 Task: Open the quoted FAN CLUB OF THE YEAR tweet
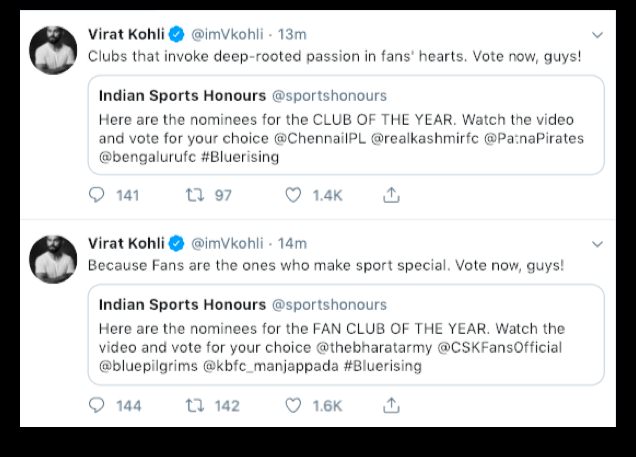(346, 335)
